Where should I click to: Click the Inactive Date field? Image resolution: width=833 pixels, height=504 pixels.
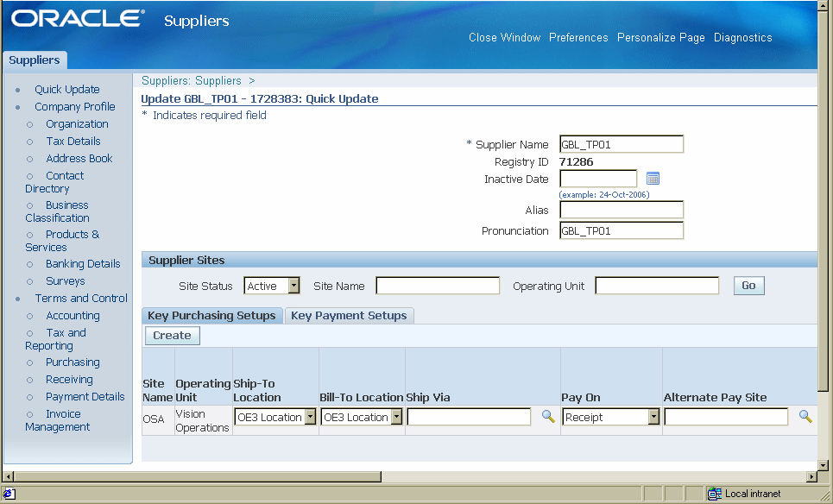598,179
